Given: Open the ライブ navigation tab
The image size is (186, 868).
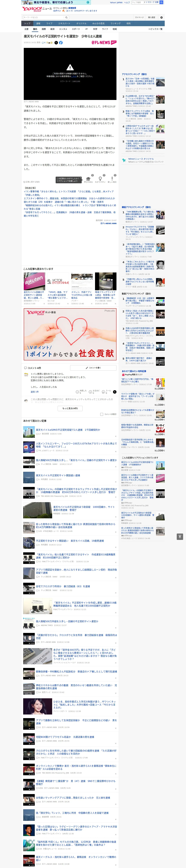Looking at the screenshot, I should (x=49, y=24).
